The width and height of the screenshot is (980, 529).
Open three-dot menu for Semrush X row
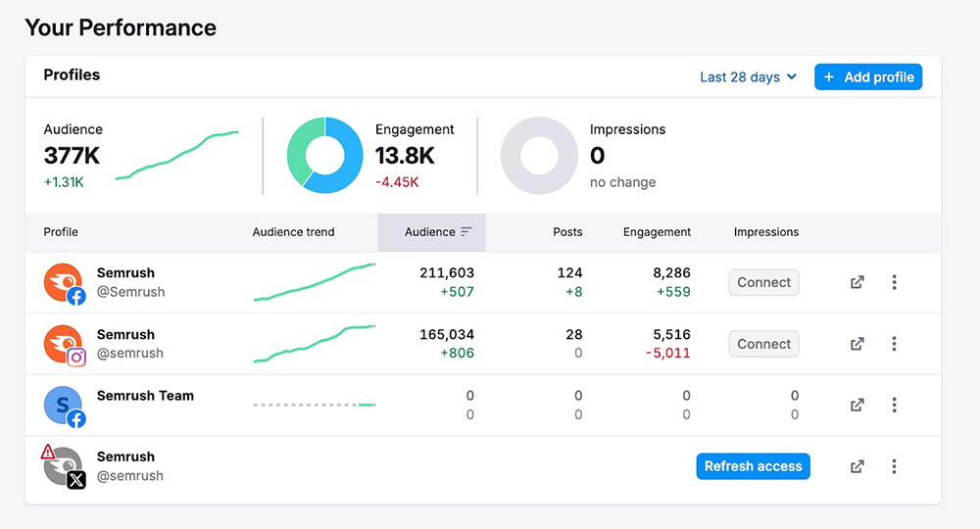click(x=894, y=466)
